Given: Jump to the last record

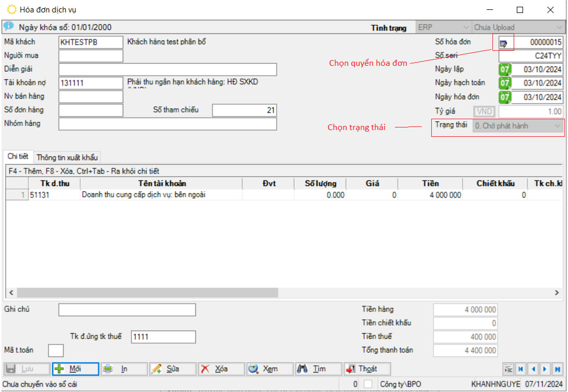Looking at the screenshot, I should pyautogui.click(x=558, y=369).
